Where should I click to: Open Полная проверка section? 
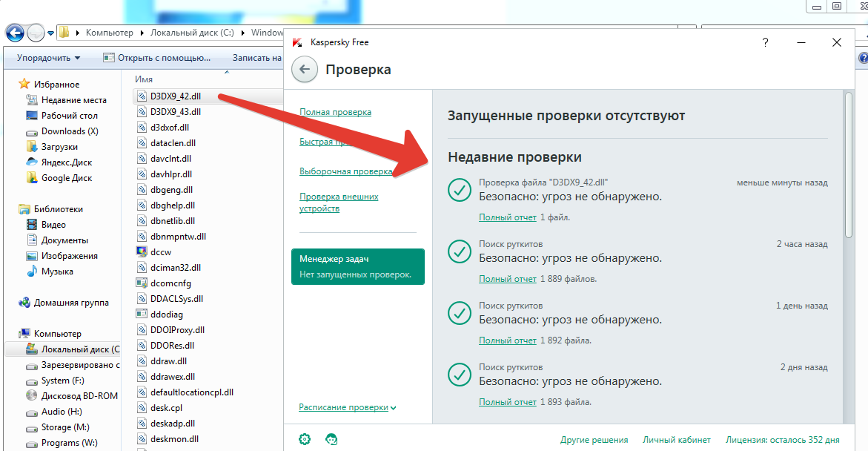tap(335, 112)
